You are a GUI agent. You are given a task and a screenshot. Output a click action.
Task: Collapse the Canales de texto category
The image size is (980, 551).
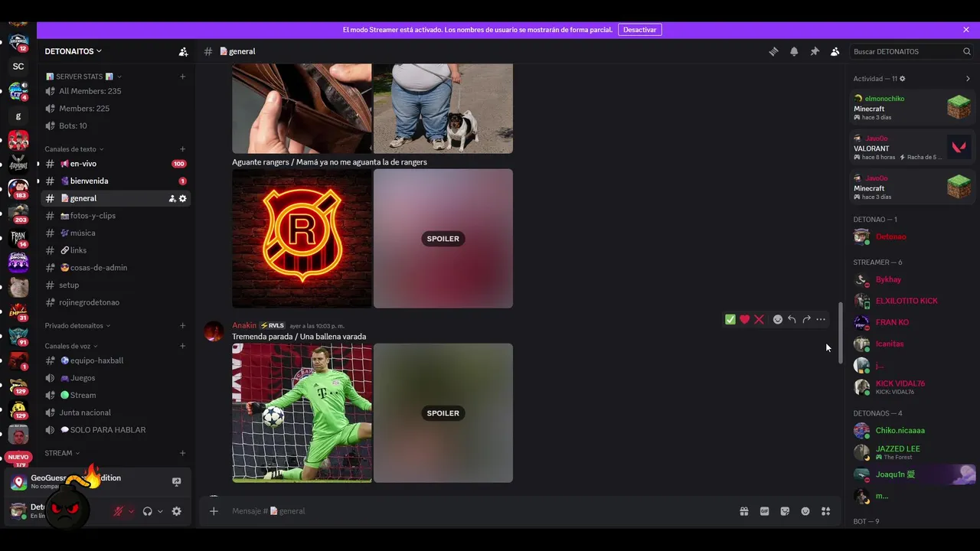click(74, 149)
